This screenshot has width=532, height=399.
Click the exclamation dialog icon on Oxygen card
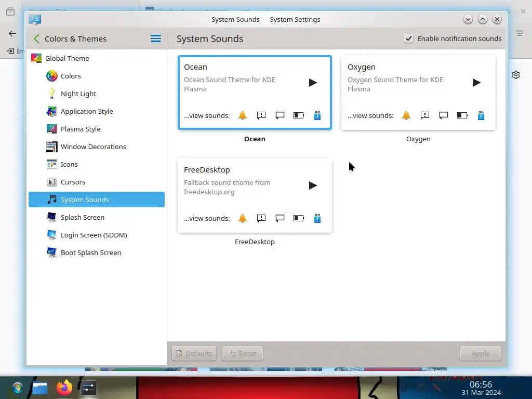coord(425,115)
